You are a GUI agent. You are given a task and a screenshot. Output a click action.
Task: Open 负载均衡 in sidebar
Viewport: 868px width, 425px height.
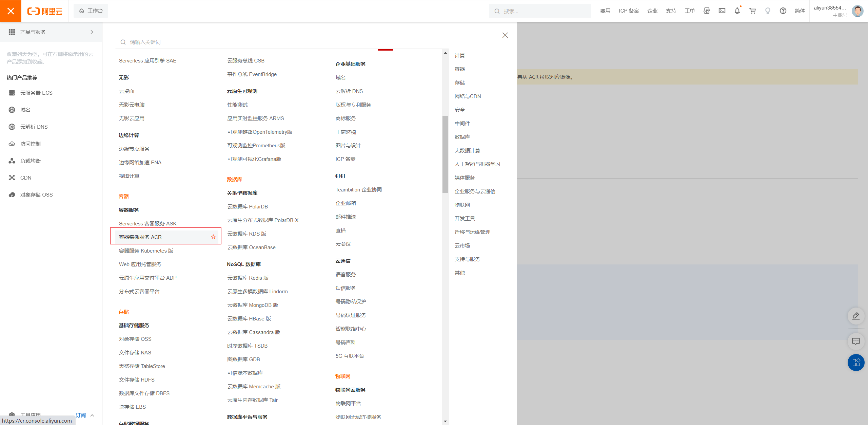30,161
